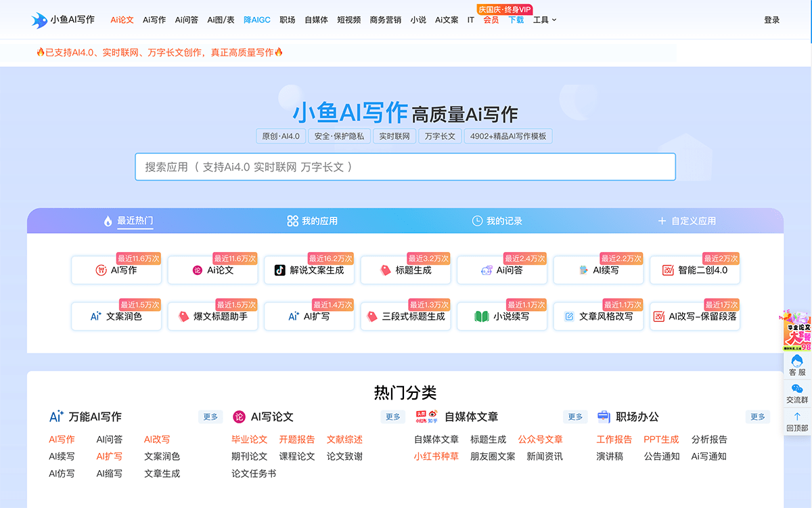
Task: Open the 标题生成 tag icon app
Action: click(405, 270)
